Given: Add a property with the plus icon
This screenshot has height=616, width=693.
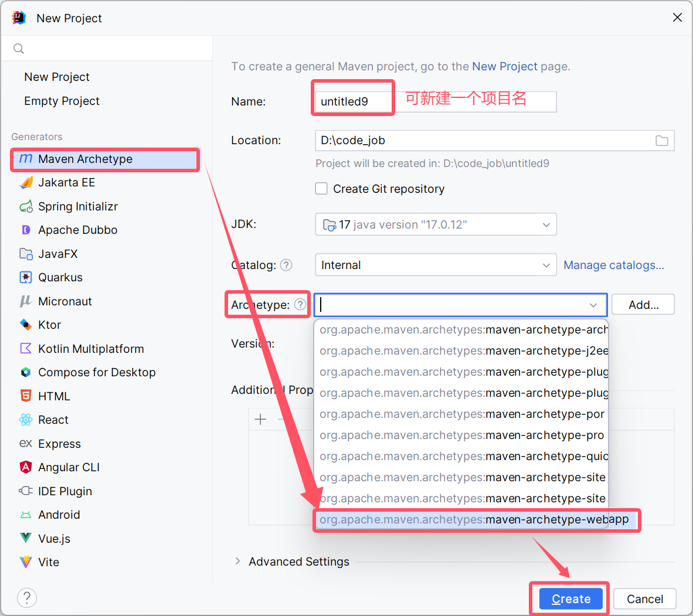Looking at the screenshot, I should point(261,419).
